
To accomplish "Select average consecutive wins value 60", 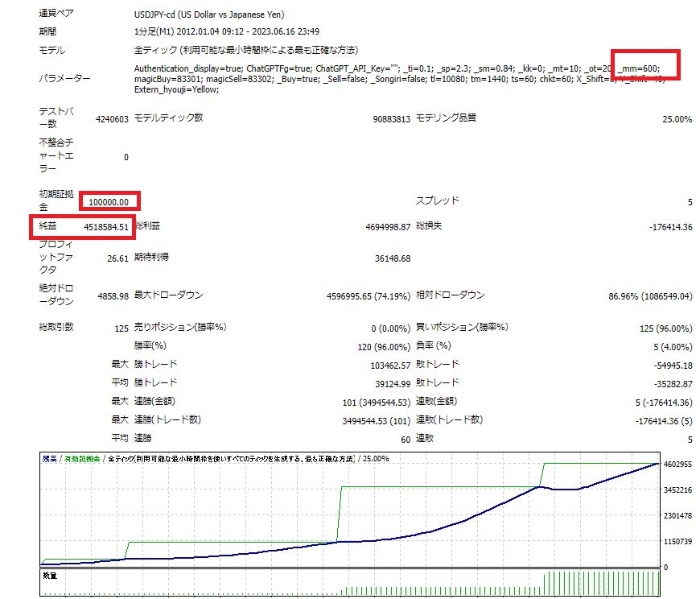I will point(406,440).
